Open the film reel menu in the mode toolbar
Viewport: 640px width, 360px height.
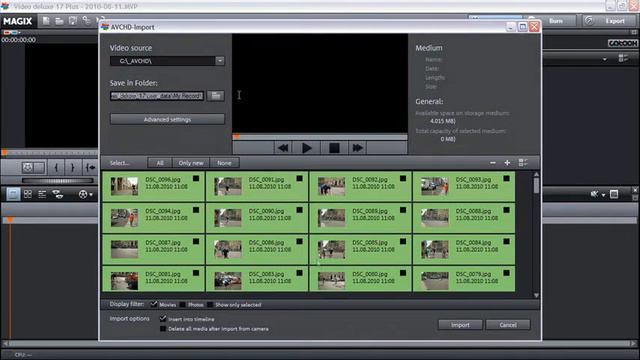[85, 195]
